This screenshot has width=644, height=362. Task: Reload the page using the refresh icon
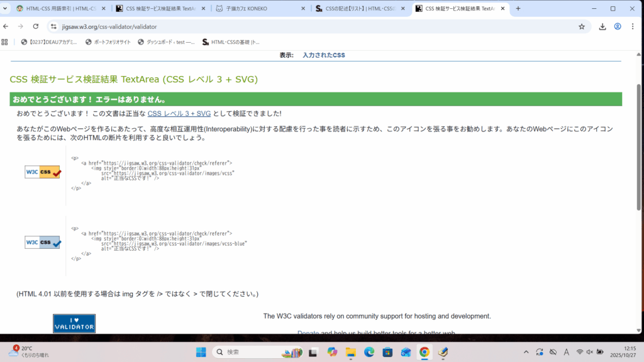[36, 27]
